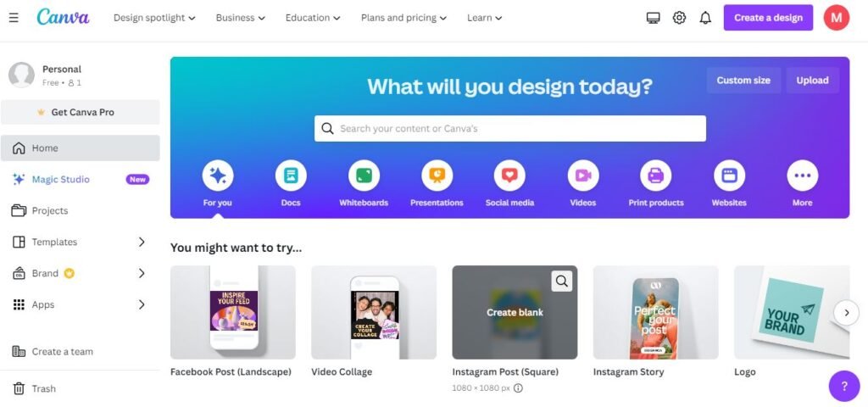This screenshot has width=868, height=407.
Task: Open the Instagram Story template thumbnail
Action: click(656, 312)
